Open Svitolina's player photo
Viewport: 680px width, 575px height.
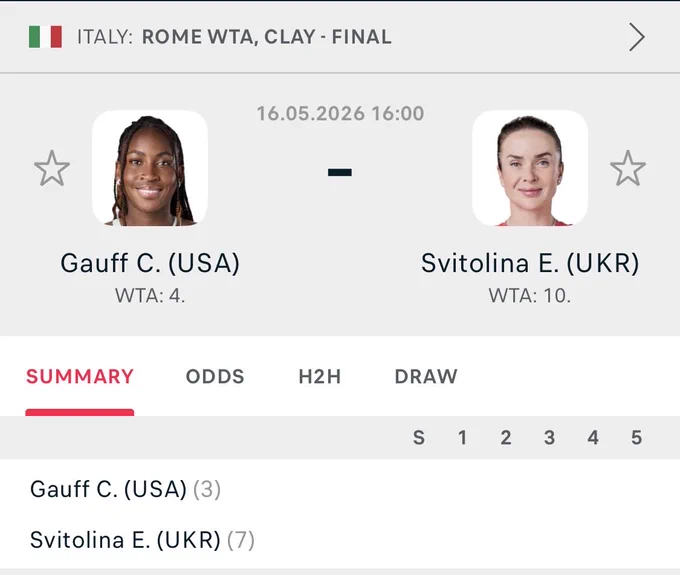click(530, 168)
